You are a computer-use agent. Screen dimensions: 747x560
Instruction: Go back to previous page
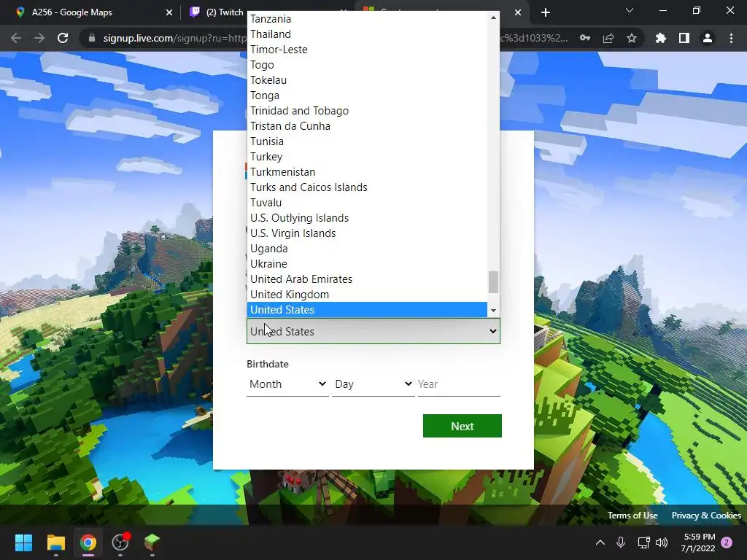click(x=16, y=38)
